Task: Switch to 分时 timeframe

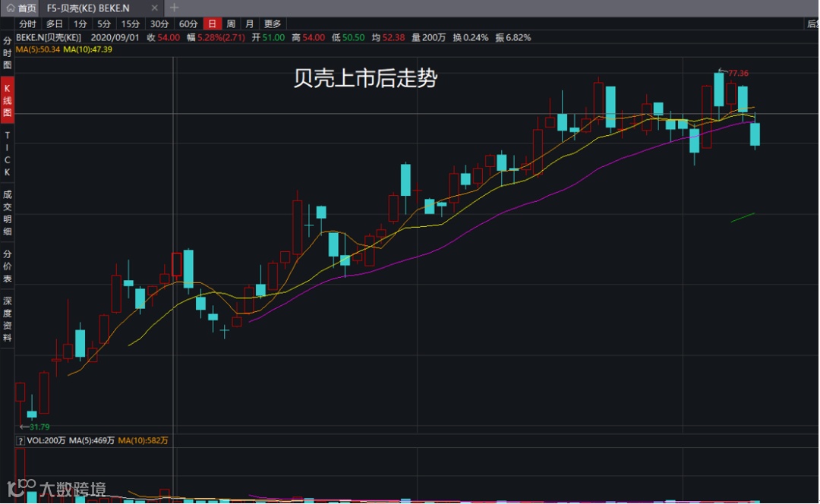Action: [x=27, y=24]
